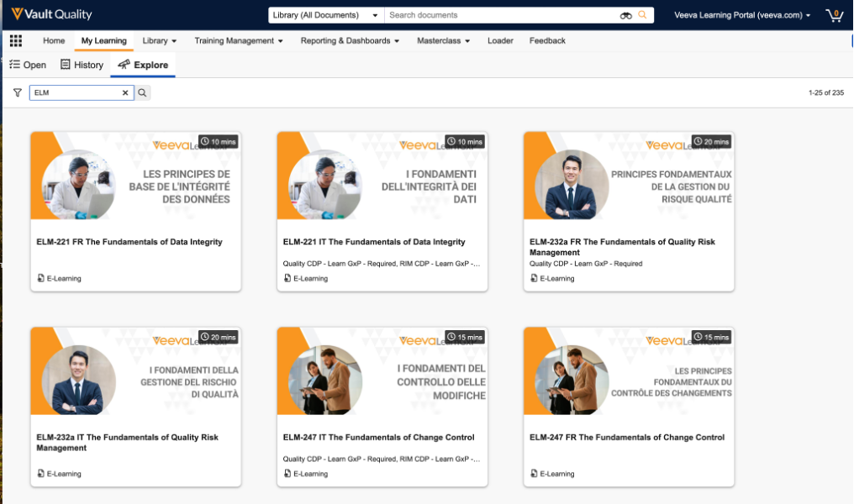The height and width of the screenshot is (504, 854).
Task: Expand the Library menu
Action: pyautogui.click(x=160, y=40)
